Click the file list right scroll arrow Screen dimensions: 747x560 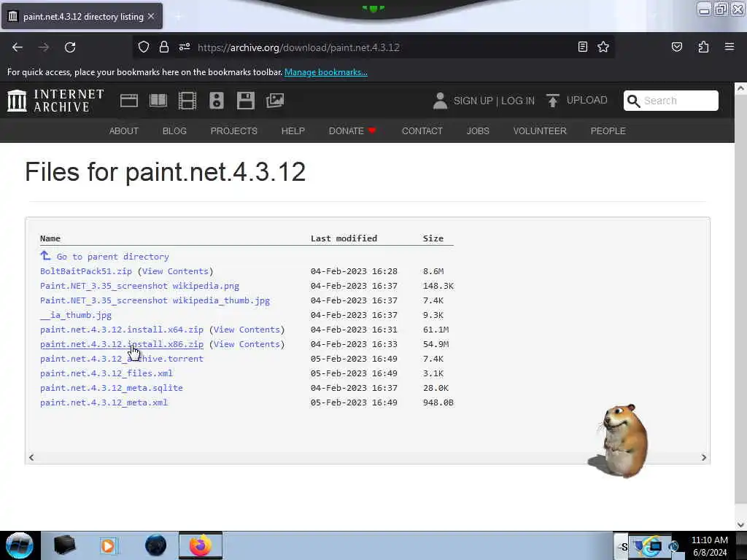704,457
